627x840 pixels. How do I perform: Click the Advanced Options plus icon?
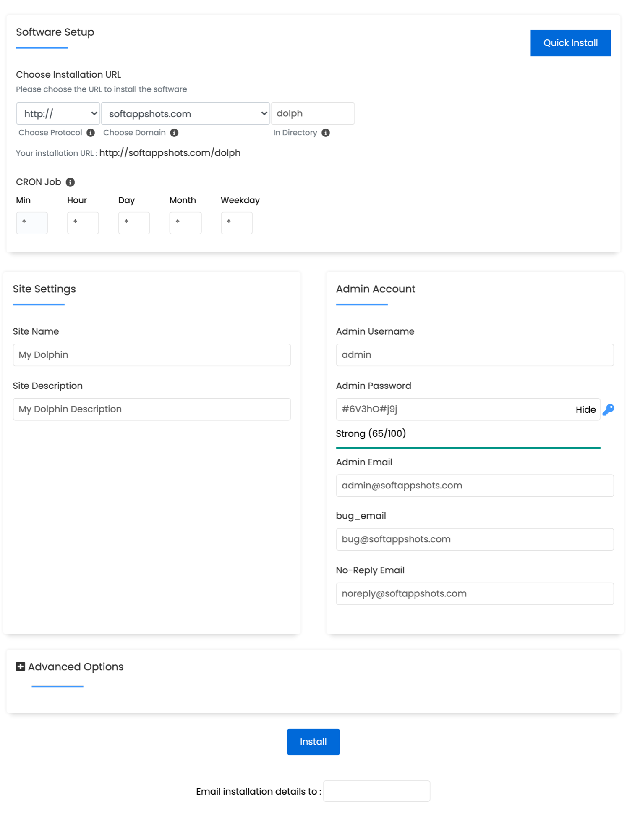pos(20,667)
